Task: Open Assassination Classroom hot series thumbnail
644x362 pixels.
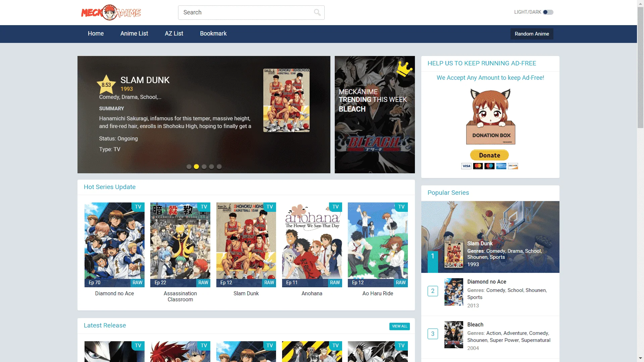Action: pos(180,245)
